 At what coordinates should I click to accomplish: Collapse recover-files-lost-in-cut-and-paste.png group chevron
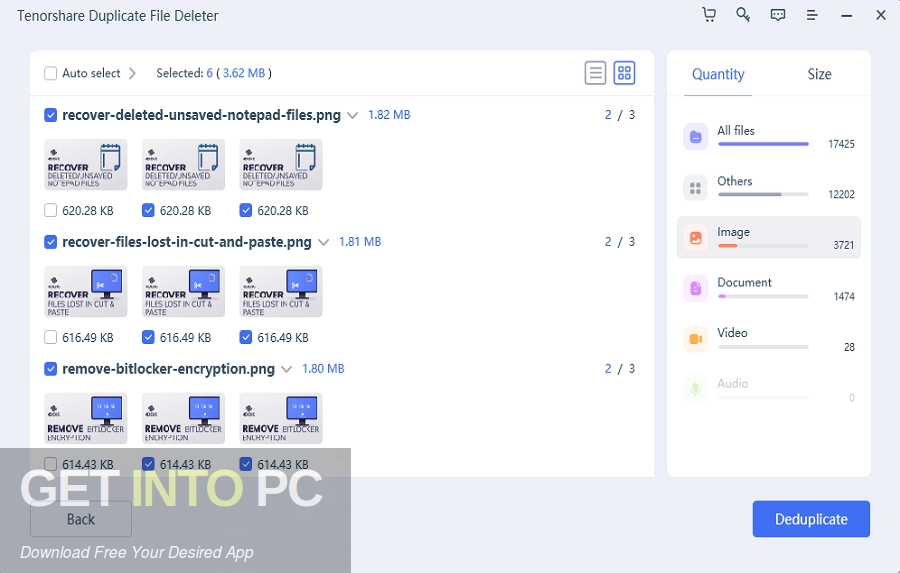[x=324, y=242]
